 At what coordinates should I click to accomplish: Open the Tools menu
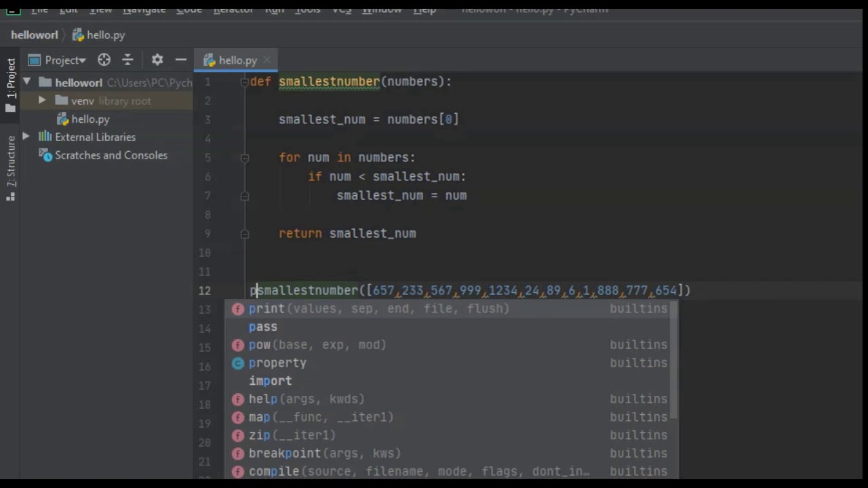(x=307, y=9)
